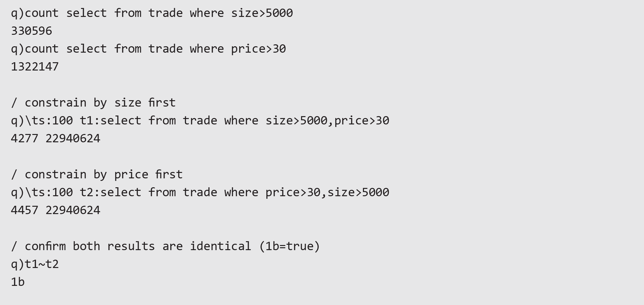Click the comment 'constrain by price first'
The height and width of the screenshot is (305, 644).
(x=97, y=175)
